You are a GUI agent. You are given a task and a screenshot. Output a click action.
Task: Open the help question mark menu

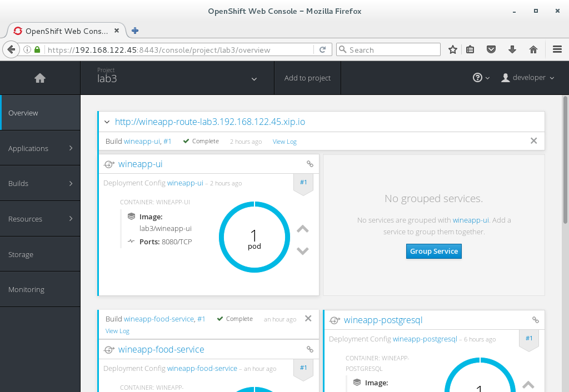pos(481,78)
